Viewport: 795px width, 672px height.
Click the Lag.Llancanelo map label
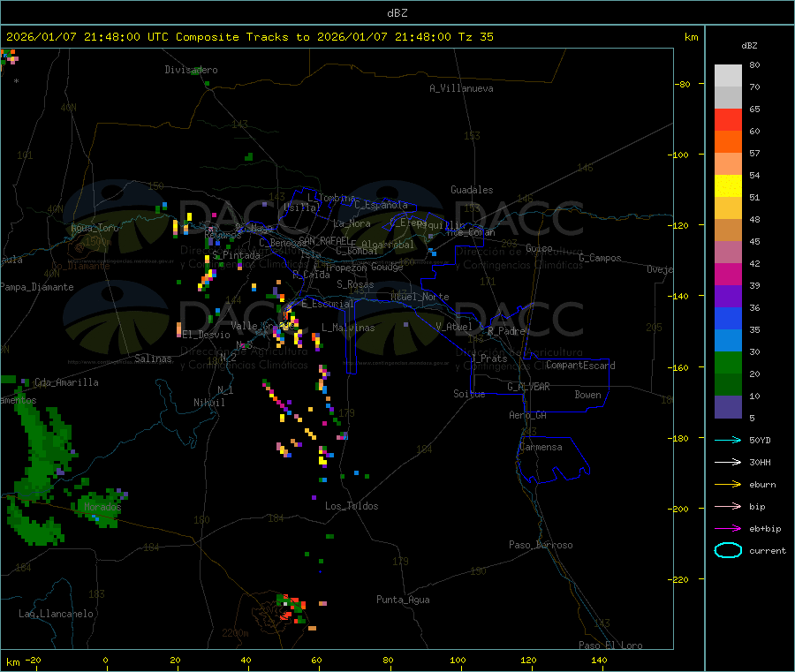click(x=56, y=614)
